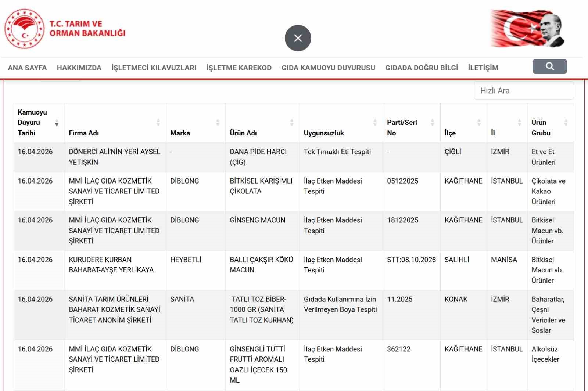Viewport: 588px width, 391px height.
Task: Sort table by Firma Adı column
Action: point(158,123)
